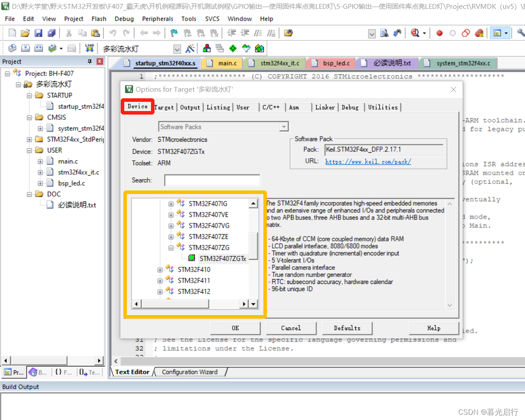525x420 pixels.
Task: Open the main.c editor tab
Action: click(x=222, y=63)
